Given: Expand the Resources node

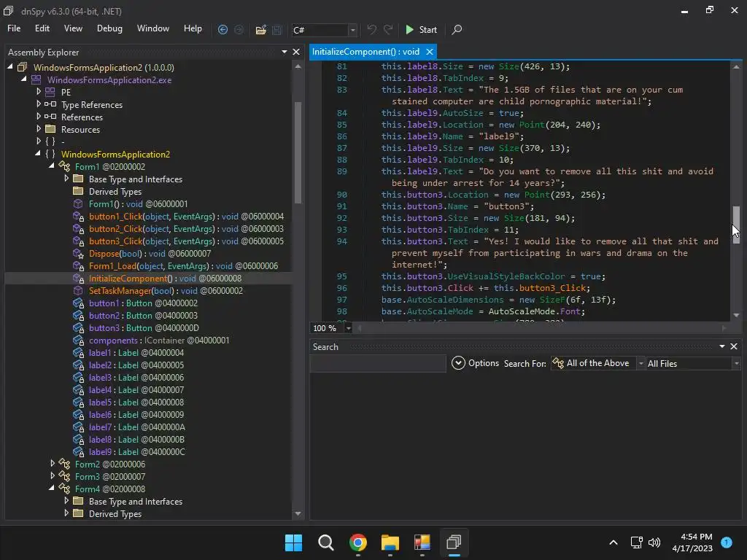Looking at the screenshot, I should click(39, 128).
